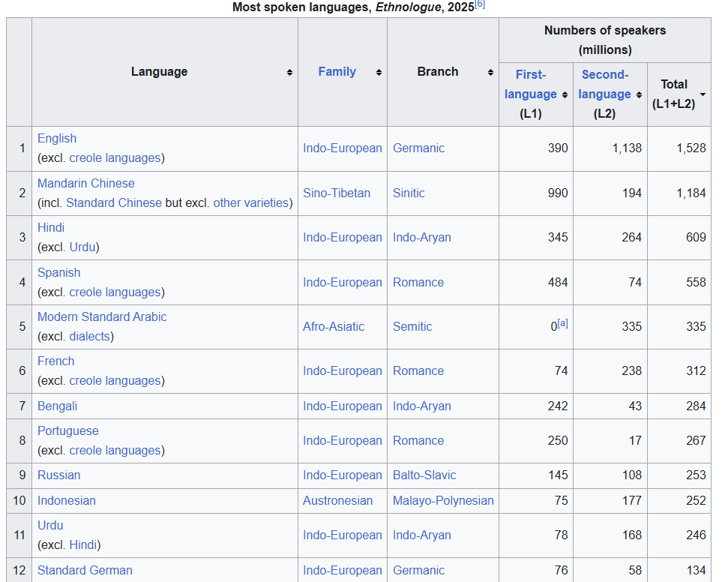This screenshot has width=728, height=582.
Task: Open the Family header link
Action: [x=337, y=71]
